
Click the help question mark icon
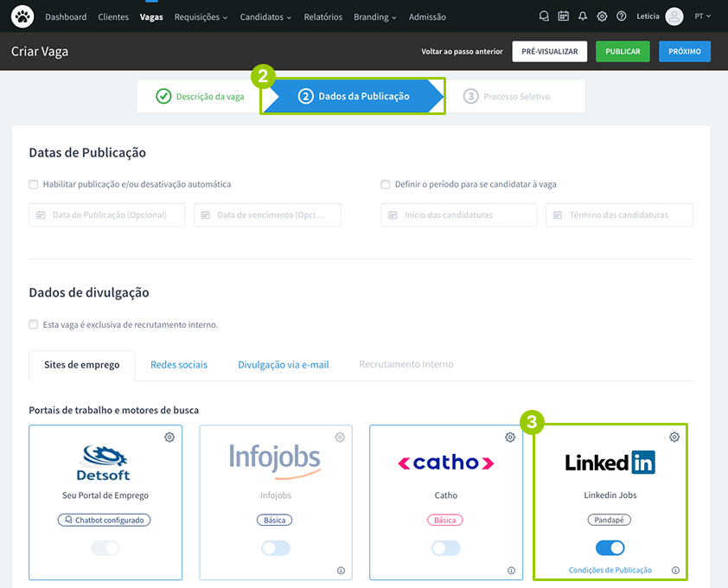coord(621,16)
